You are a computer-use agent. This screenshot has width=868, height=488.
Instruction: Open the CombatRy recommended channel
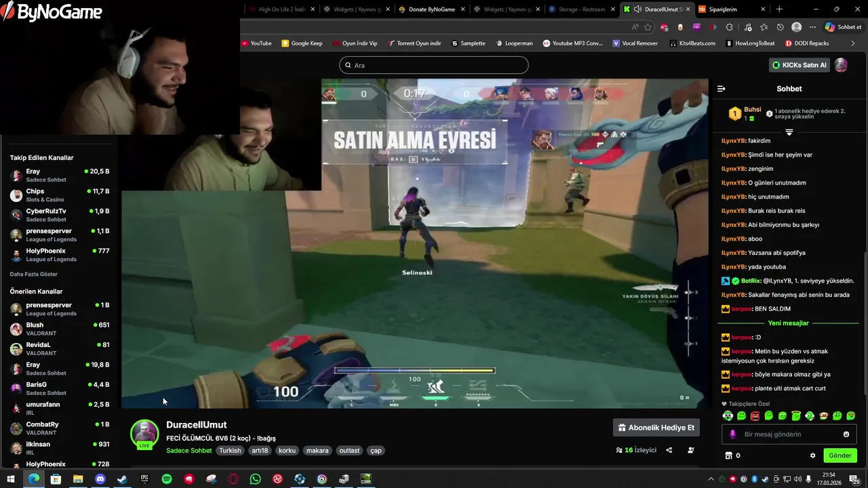click(x=60, y=428)
